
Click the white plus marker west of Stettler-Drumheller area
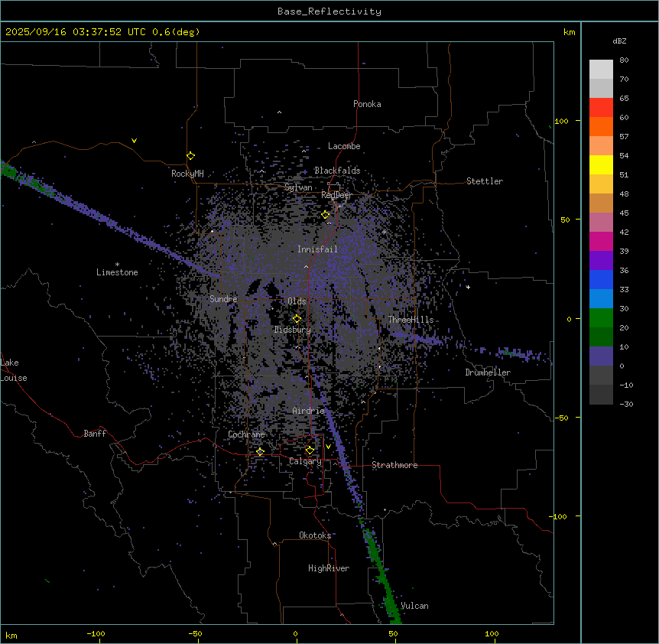[x=468, y=287]
